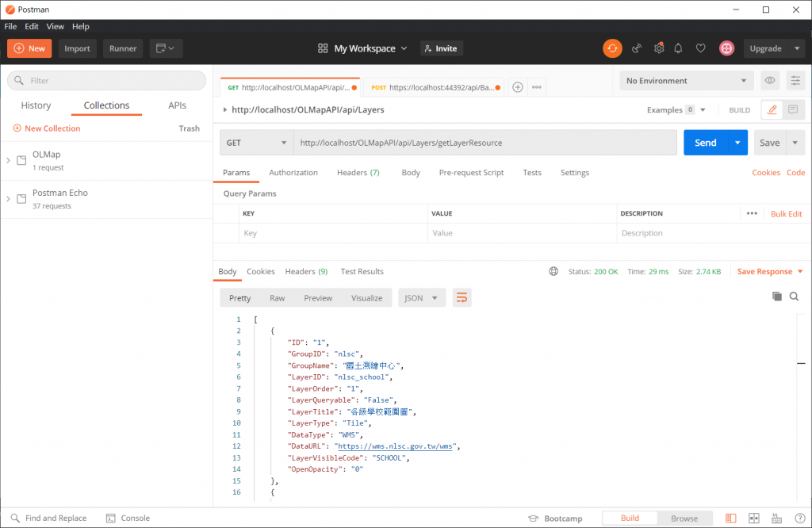
Task: Open user avatar profile icon
Action: [726, 48]
